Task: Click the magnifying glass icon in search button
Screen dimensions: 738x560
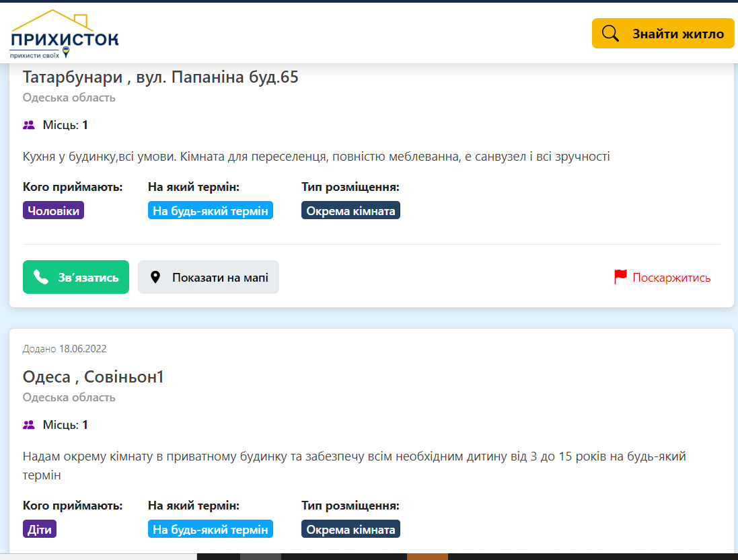Action: pos(610,32)
